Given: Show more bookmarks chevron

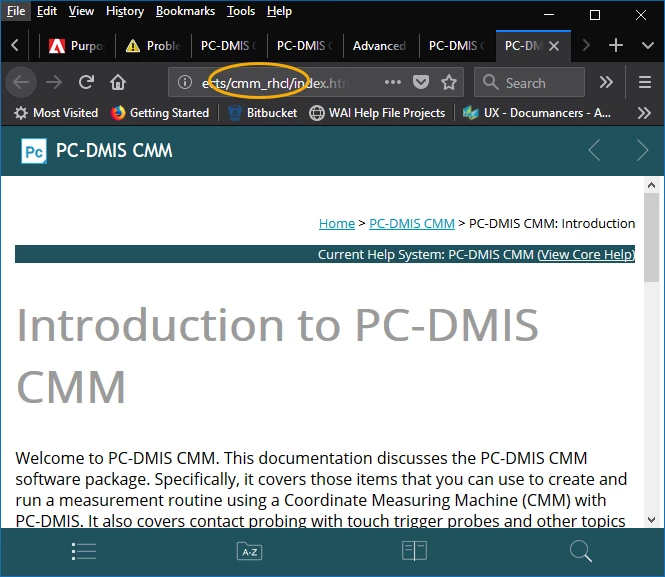Looking at the screenshot, I should 644,113.
